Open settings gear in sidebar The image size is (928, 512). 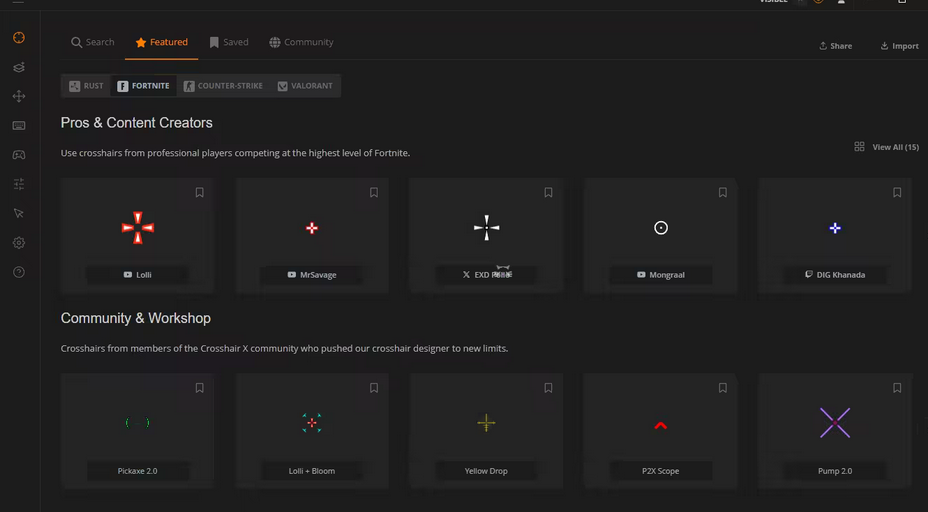(19, 243)
